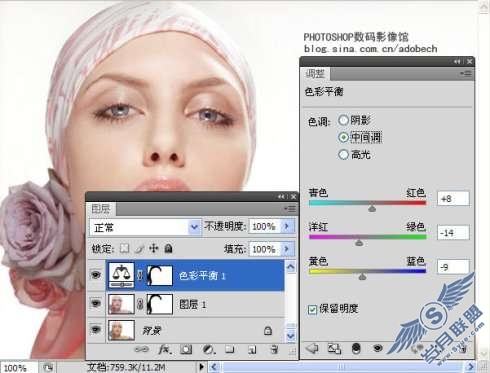Click lock position move icon
Viewport: 490px width, 373px height.
coord(154,248)
